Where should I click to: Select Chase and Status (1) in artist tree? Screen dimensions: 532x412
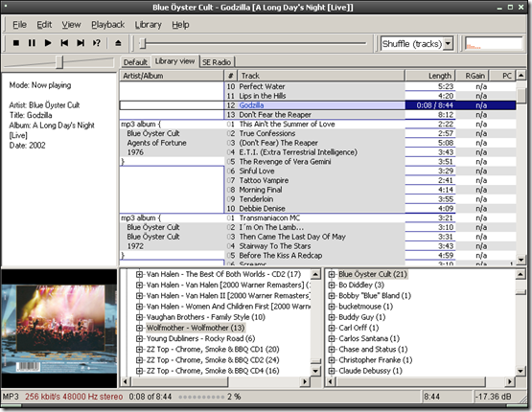click(x=373, y=350)
